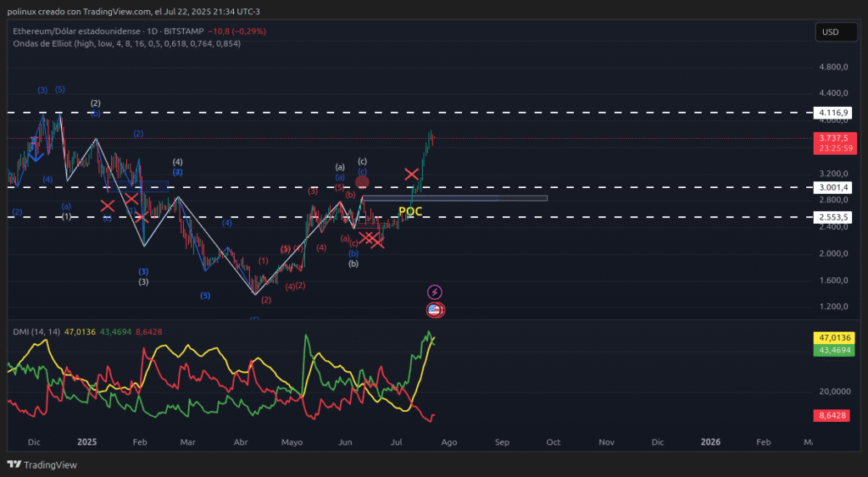
Task: Click the purple lightning bolt event icon
Action: coord(435,292)
